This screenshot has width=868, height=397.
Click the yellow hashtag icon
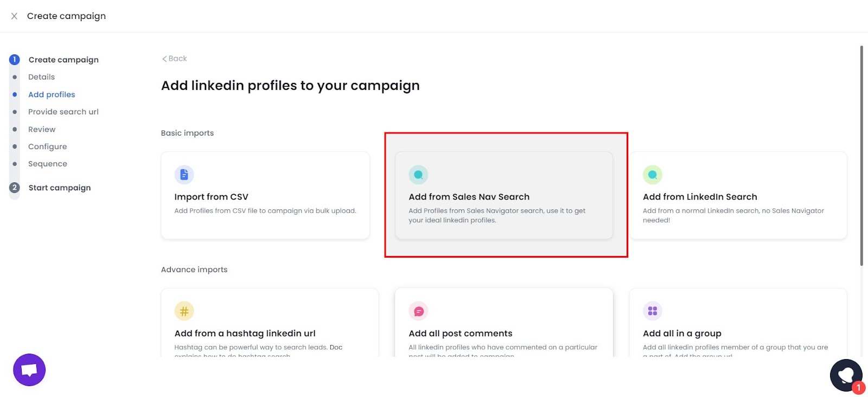[x=184, y=311]
